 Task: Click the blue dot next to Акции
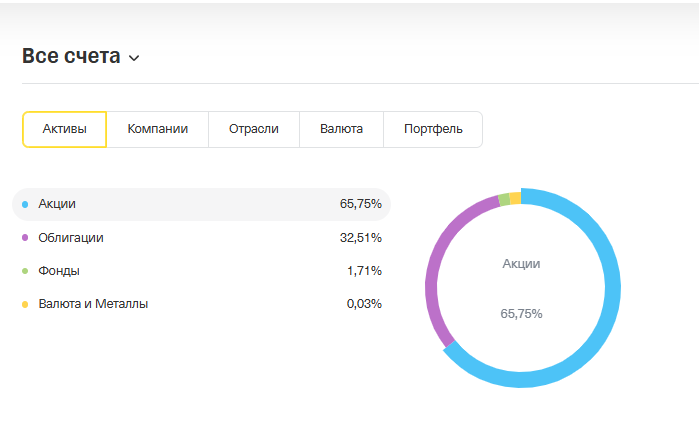coord(24,204)
